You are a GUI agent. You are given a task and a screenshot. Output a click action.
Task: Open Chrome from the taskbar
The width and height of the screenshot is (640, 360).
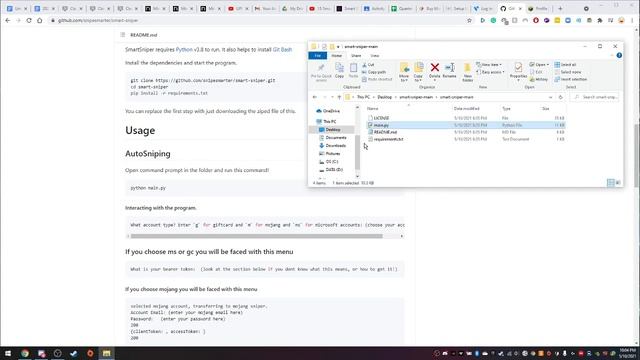click(x=25, y=353)
